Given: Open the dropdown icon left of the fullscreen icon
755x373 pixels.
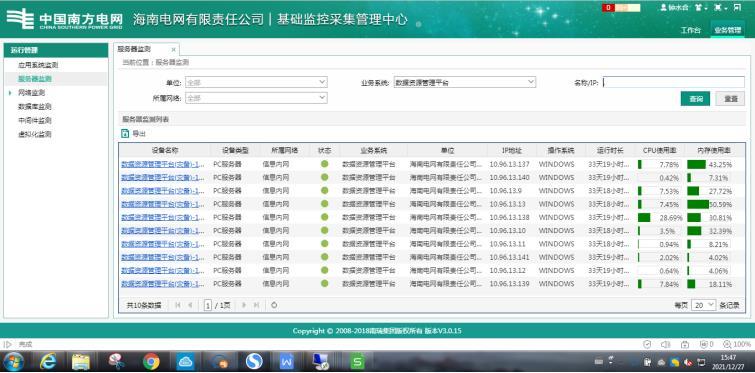Looking at the screenshot, I should (x=720, y=8).
